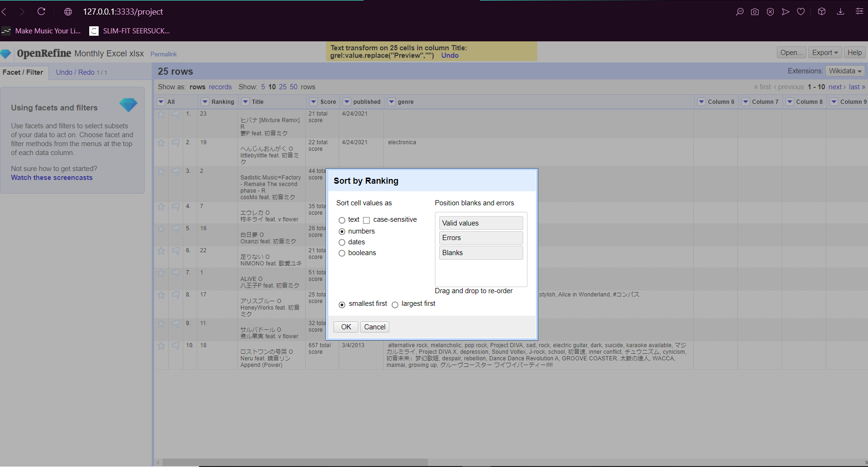Click the OpenRefine diamond logo
This screenshot has width=868, height=467.
tap(6, 54)
